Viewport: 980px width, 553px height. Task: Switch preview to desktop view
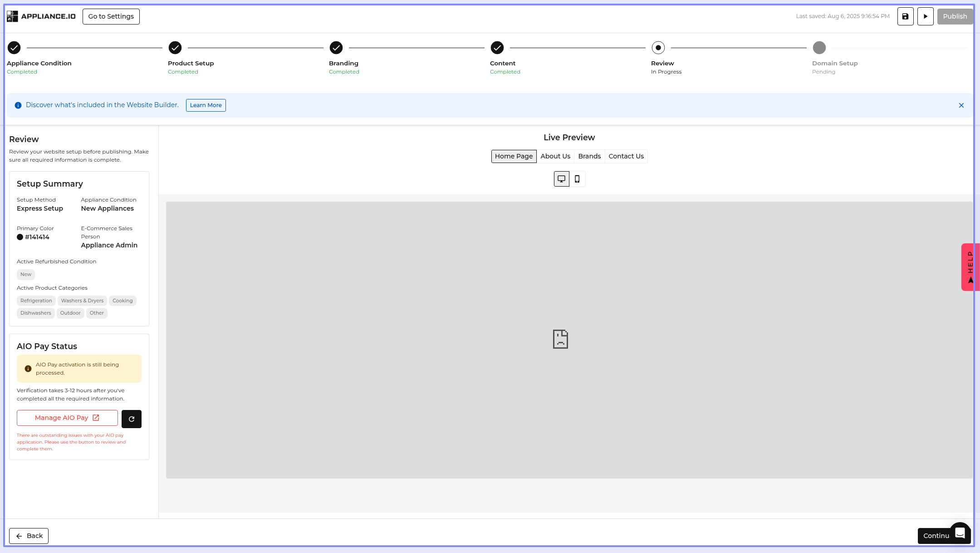[x=561, y=179]
